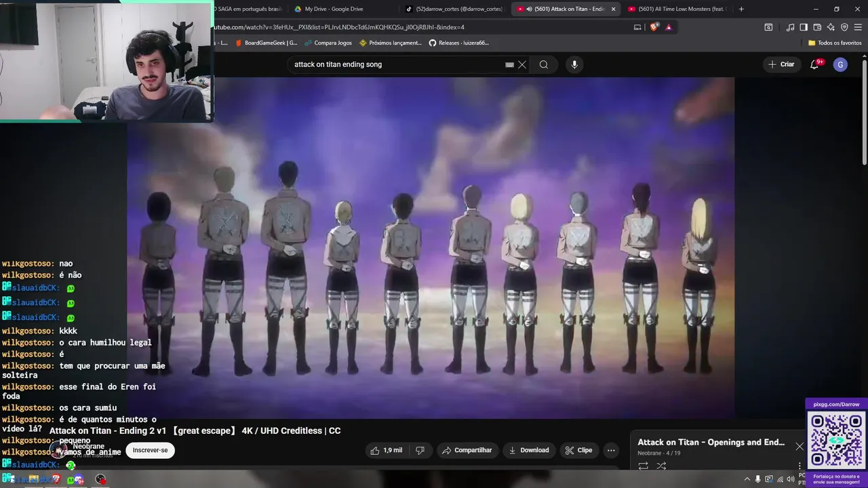Click the Compartilhar share button
The height and width of the screenshot is (488, 868).
467,450
